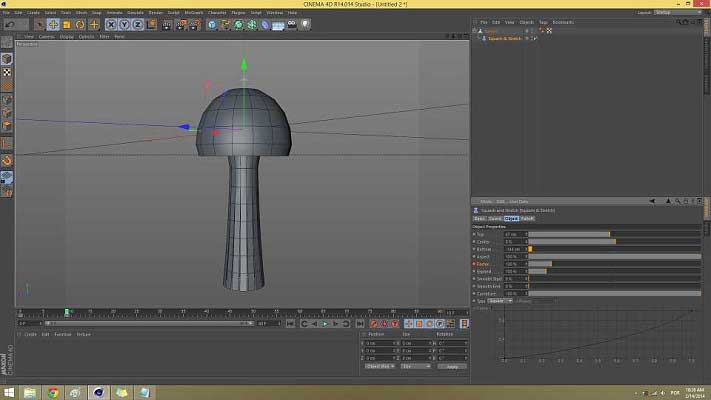Viewport: 711px width, 400px height.
Task: Open Google Chrome from the taskbar
Action: [53, 392]
